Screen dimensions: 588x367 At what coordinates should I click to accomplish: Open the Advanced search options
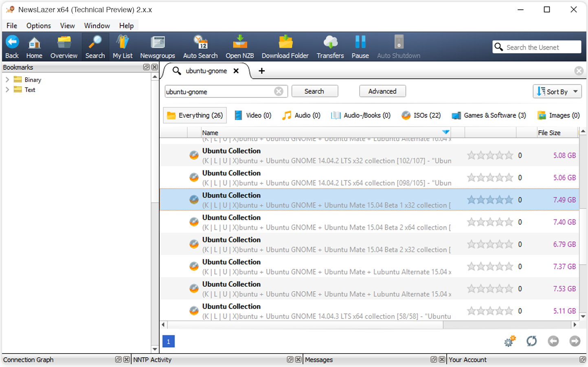coord(382,91)
